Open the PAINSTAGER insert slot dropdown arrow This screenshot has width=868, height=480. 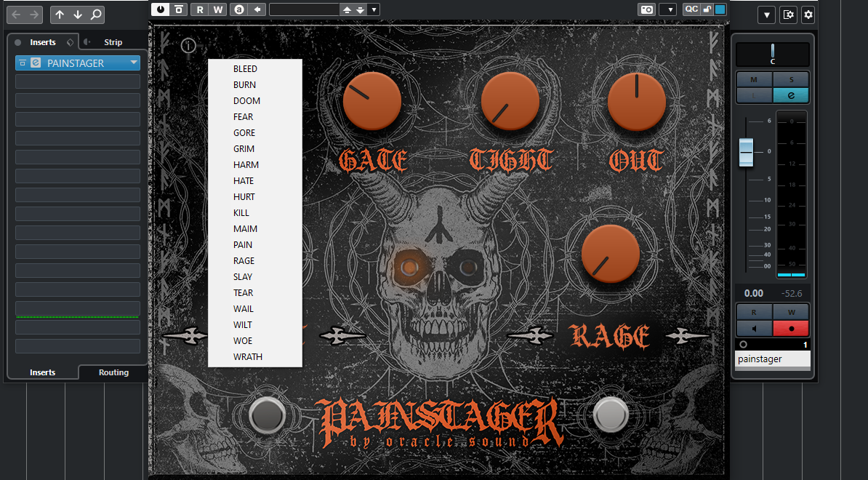coord(134,63)
